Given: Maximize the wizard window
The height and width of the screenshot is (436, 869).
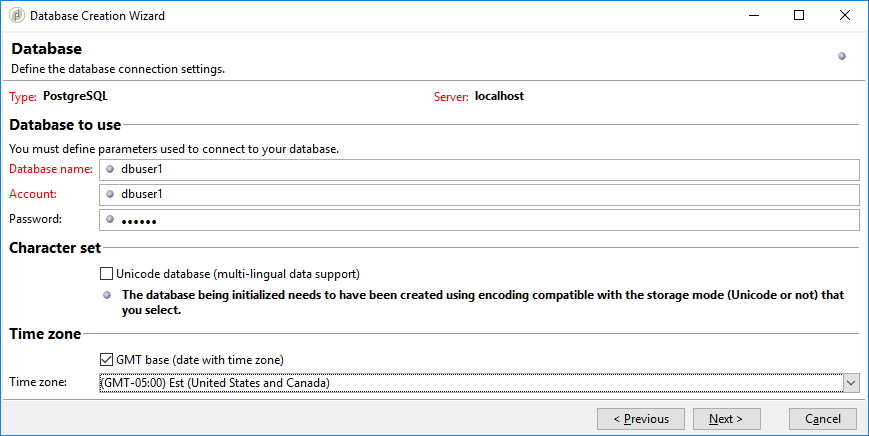Looking at the screenshot, I should coord(799,16).
